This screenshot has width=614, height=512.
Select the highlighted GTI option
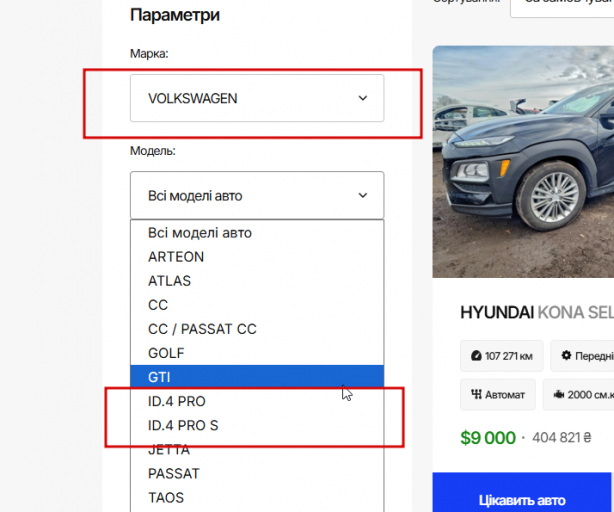click(257, 377)
